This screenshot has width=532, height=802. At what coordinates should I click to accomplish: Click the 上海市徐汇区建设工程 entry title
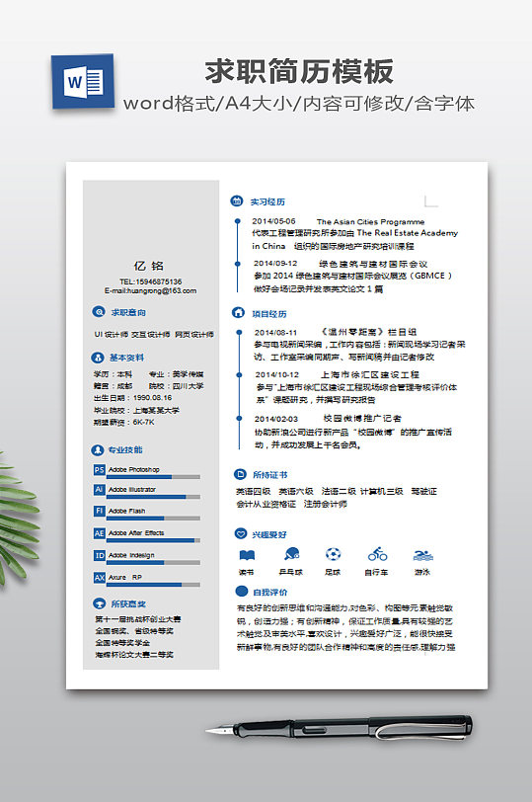pos(370,374)
